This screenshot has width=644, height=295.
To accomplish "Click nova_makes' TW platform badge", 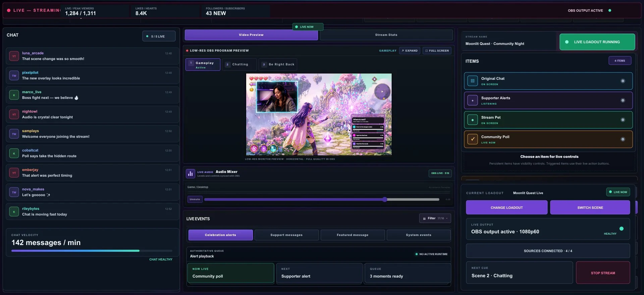I will [14, 192].
